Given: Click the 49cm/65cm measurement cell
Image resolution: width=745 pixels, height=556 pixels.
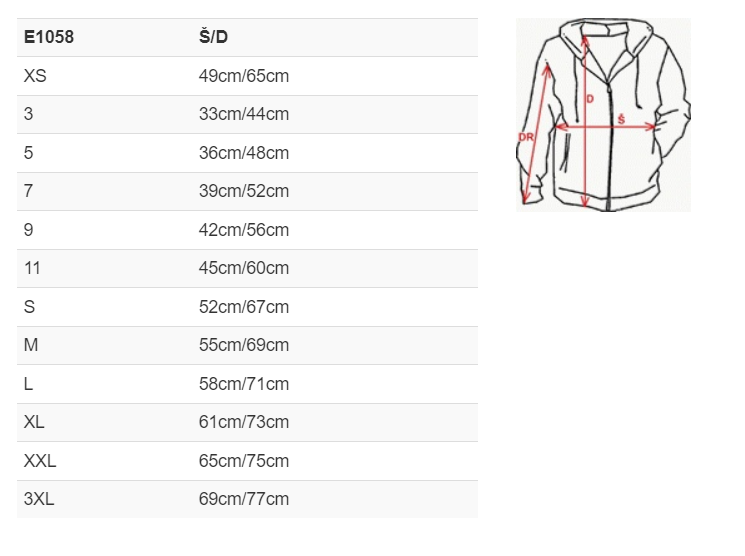Looking at the screenshot, I should click(244, 76).
